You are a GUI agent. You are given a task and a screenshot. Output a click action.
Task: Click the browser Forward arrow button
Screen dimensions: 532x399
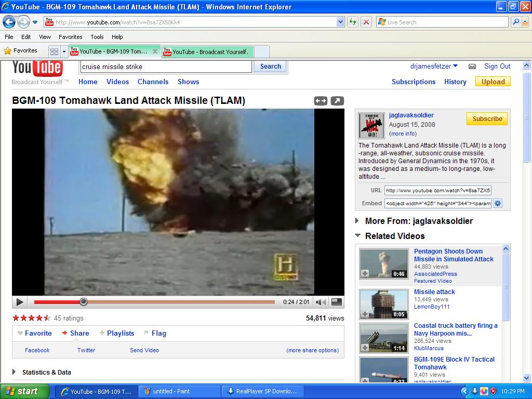pos(23,22)
